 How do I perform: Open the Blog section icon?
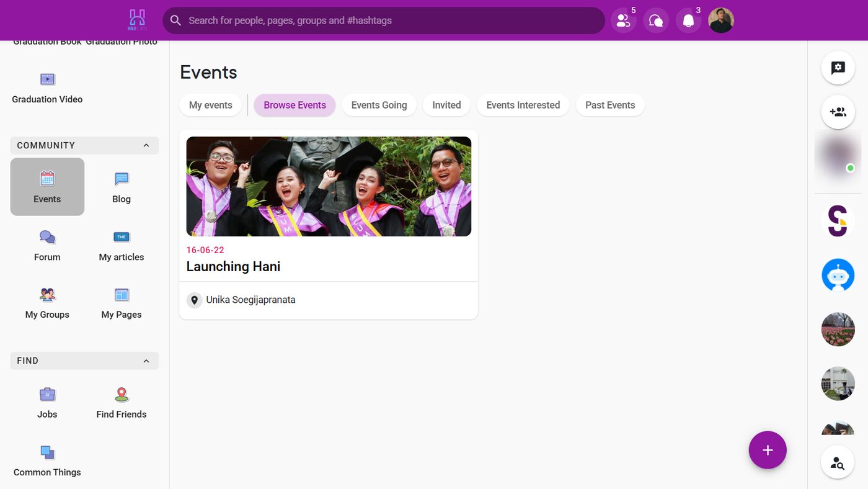click(122, 179)
